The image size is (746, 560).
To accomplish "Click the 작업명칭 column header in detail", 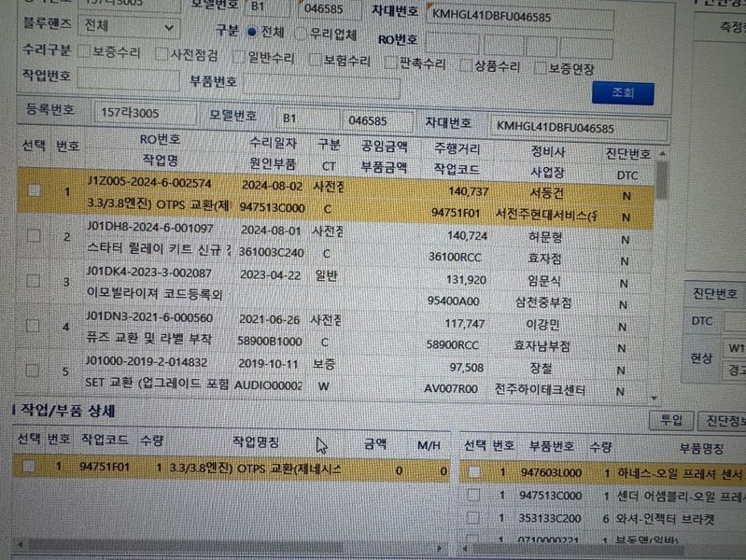I will coord(256,442).
